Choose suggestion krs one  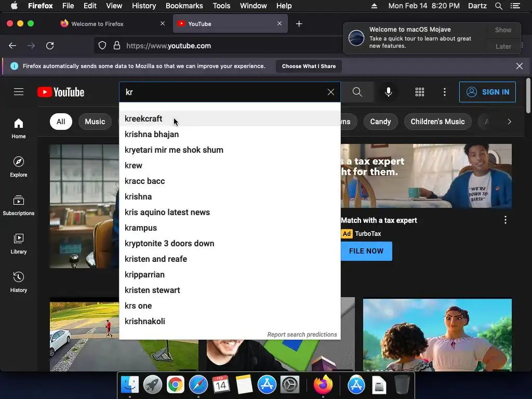[x=230, y=306]
